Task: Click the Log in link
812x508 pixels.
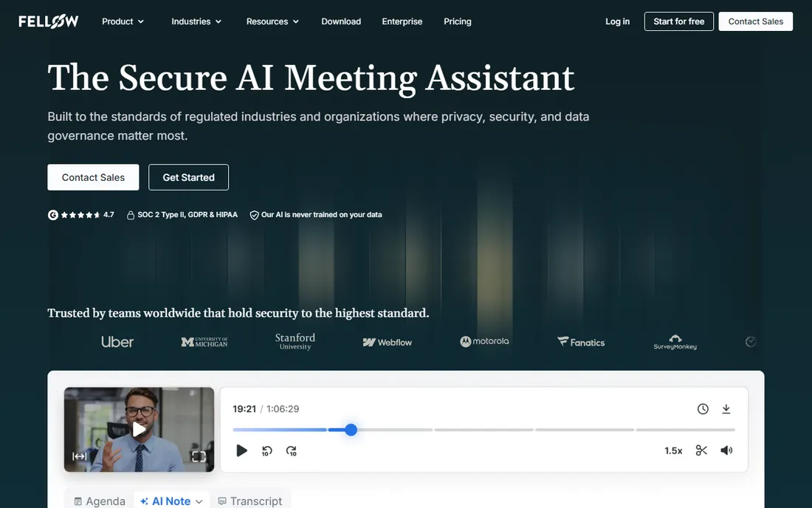Action: pos(617,21)
